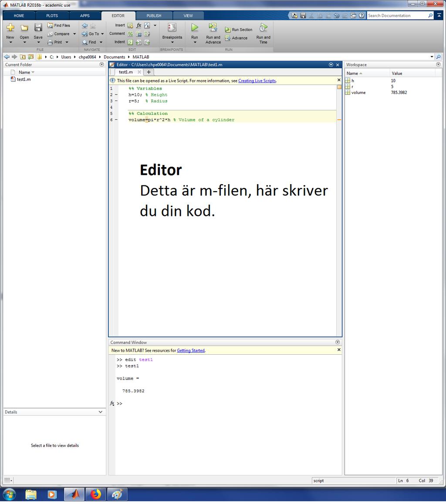446x504 pixels.
Task: Click the Save icon in the quick access toolbar
Action: point(303,15)
